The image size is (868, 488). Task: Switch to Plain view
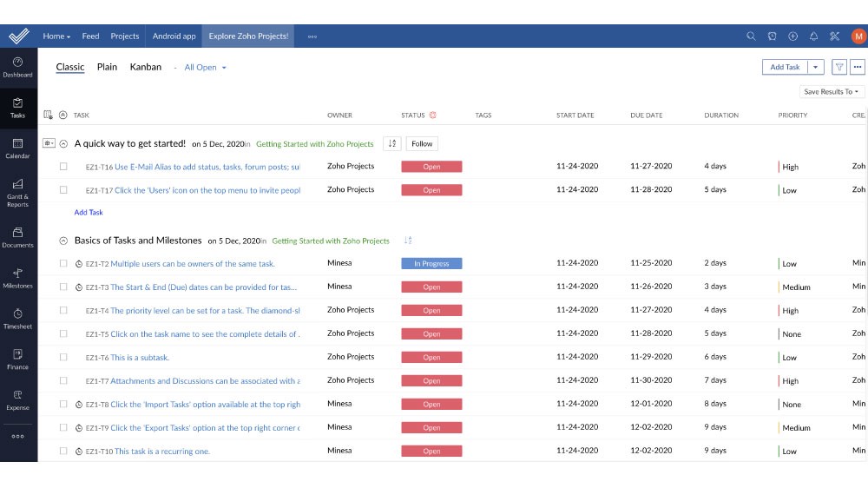(107, 67)
